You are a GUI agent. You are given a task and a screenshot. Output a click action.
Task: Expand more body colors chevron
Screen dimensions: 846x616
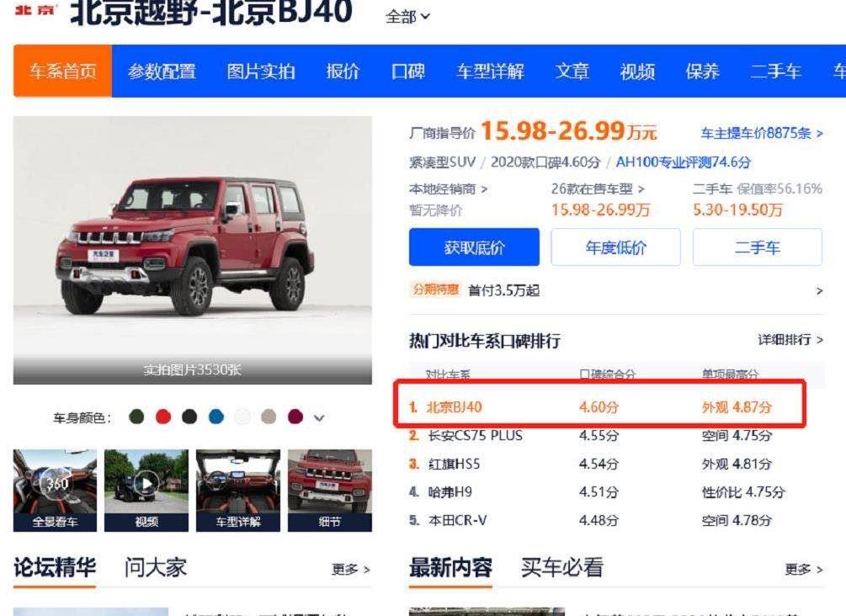(319, 417)
